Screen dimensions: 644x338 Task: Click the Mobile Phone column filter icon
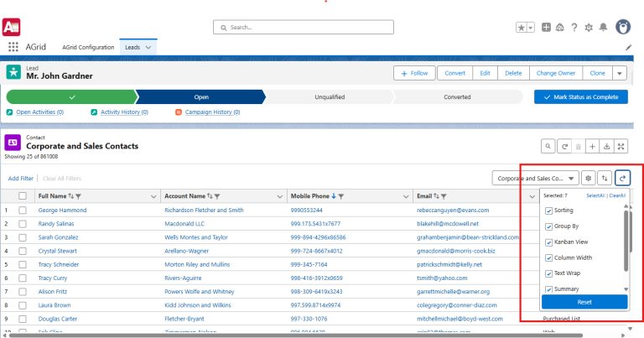pos(341,196)
